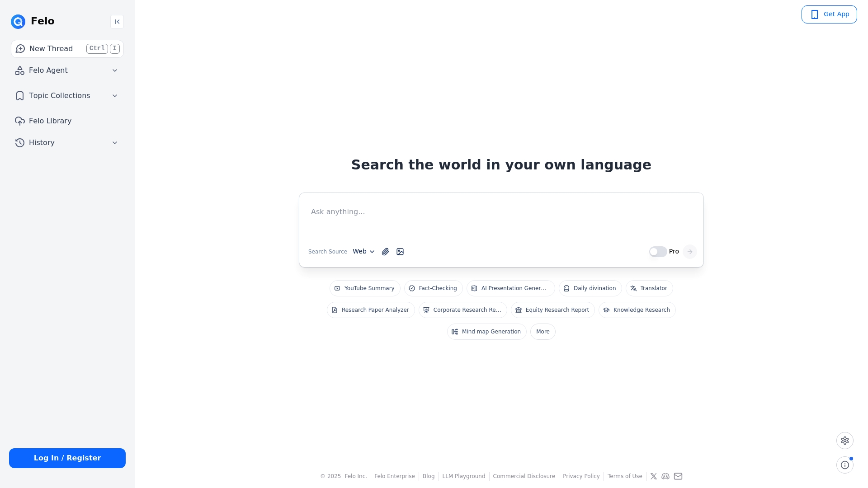
Task: Open the Web search source dropdown
Action: tap(364, 252)
